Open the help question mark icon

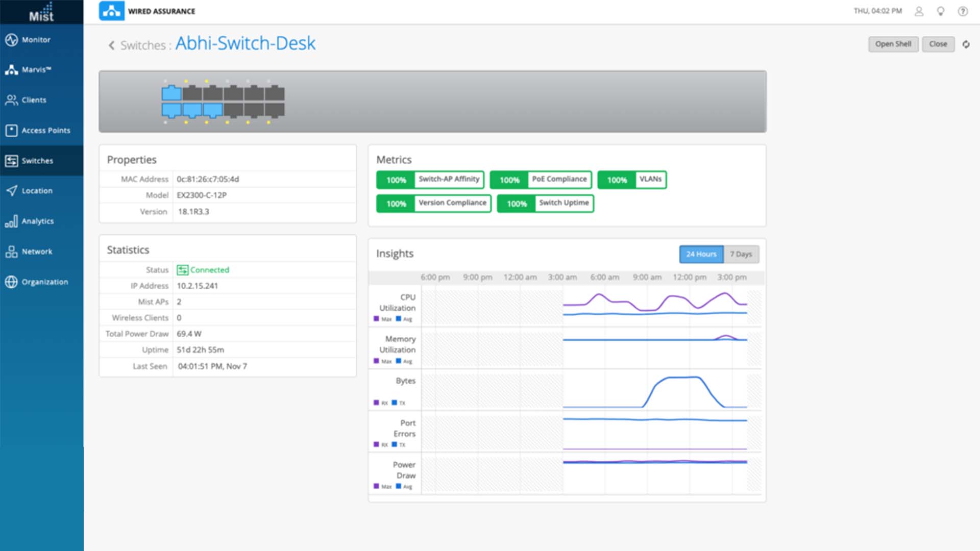click(963, 11)
